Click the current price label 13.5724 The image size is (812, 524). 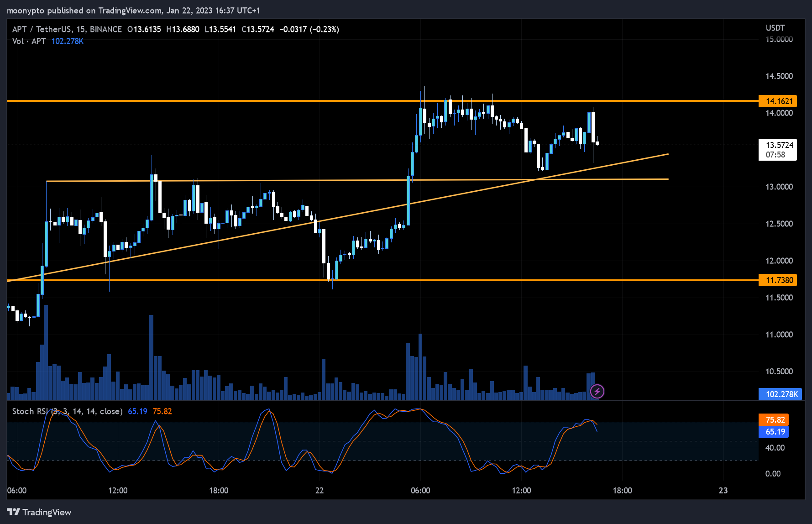click(778, 145)
